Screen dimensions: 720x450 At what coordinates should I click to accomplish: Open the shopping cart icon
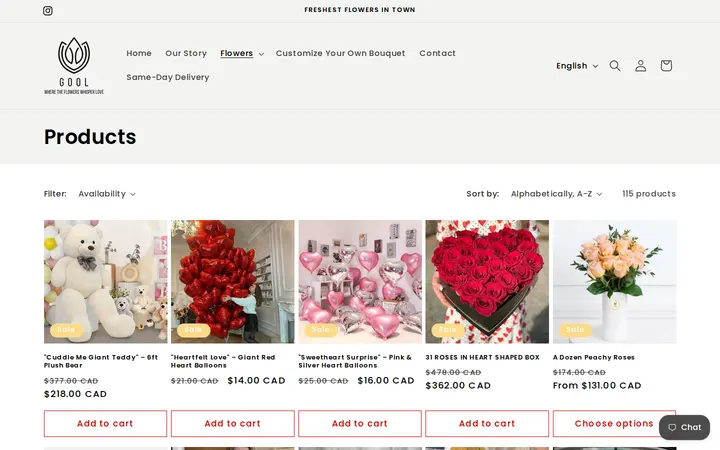(666, 66)
